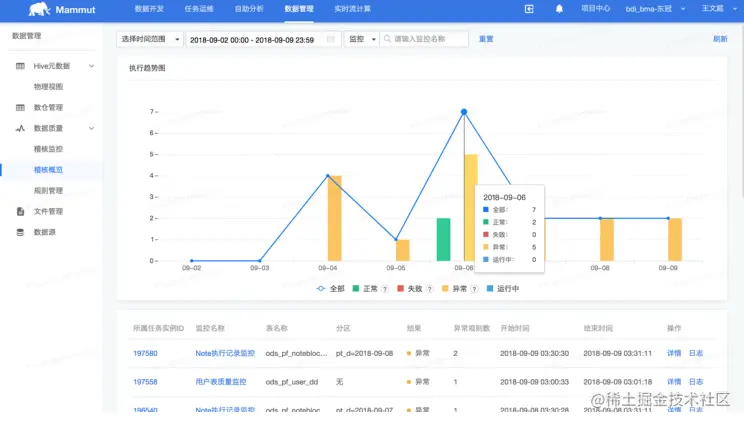
Task: Open notifications bell icon
Action: point(559,9)
